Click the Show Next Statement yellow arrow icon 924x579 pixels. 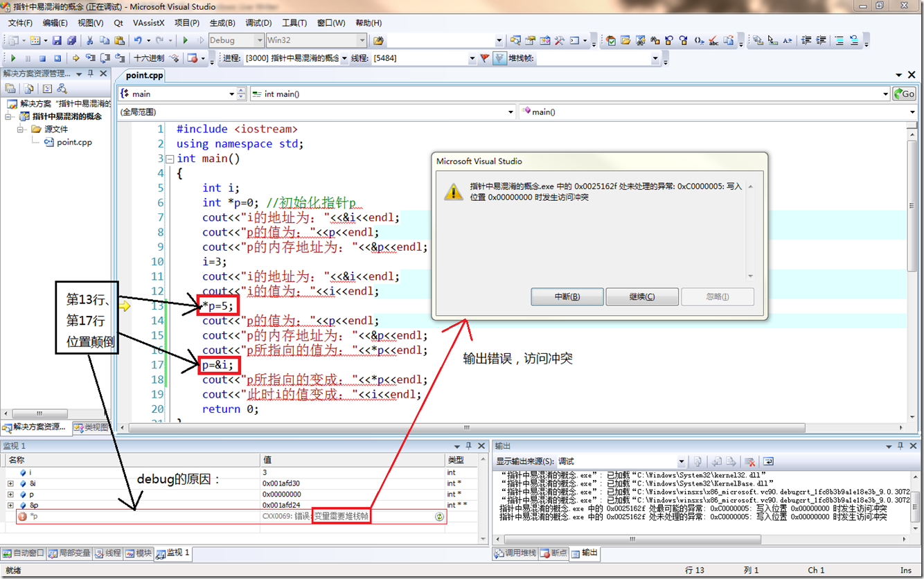point(75,58)
